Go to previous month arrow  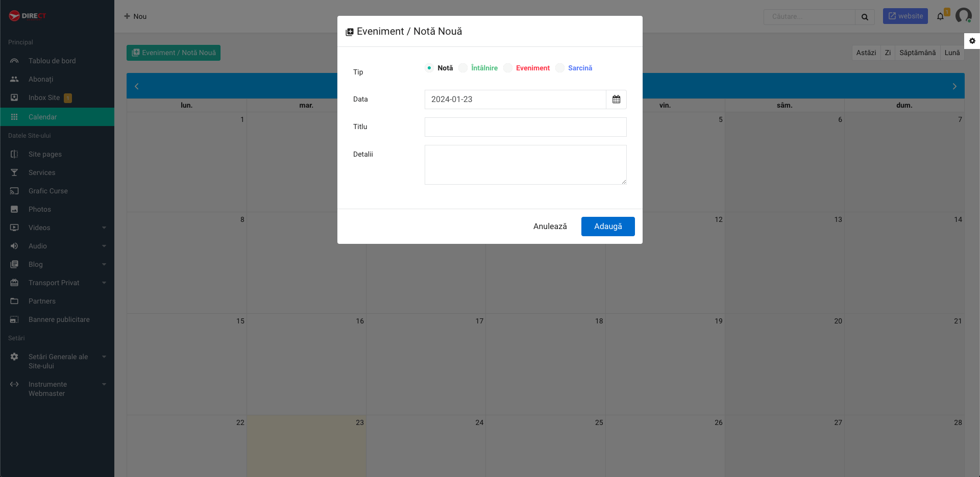(x=136, y=86)
